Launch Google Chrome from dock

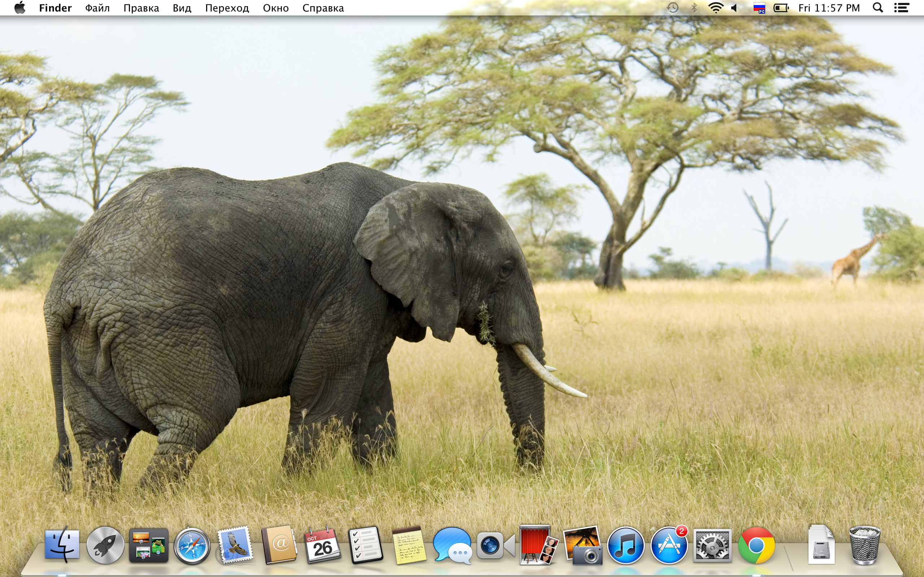pyautogui.click(x=756, y=546)
